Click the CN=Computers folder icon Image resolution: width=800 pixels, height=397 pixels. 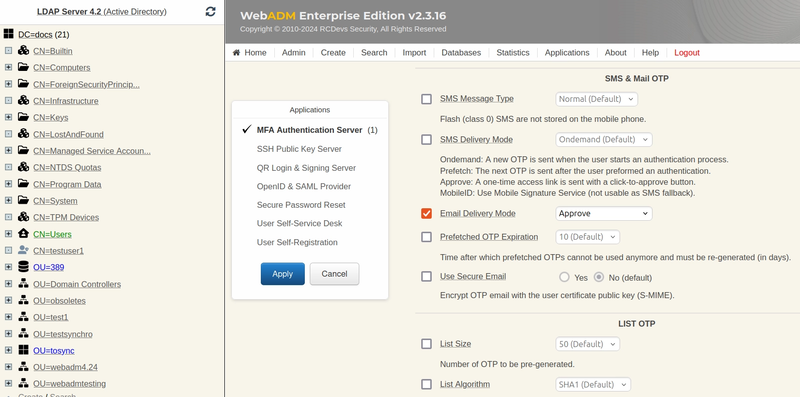click(x=23, y=67)
